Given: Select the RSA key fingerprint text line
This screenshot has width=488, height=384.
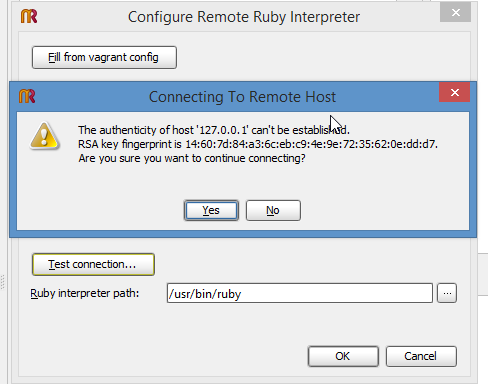Looking at the screenshot, I should (x=258, y=144).
